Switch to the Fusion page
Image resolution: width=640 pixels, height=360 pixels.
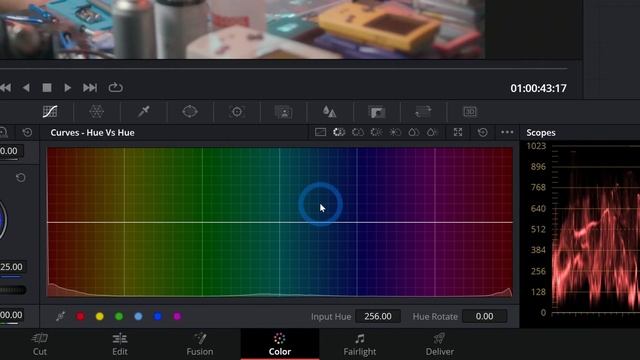200,344
